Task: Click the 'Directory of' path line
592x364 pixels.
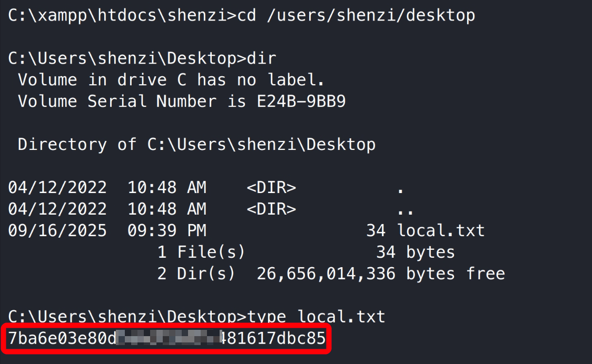Action: (x=196, y=144)
